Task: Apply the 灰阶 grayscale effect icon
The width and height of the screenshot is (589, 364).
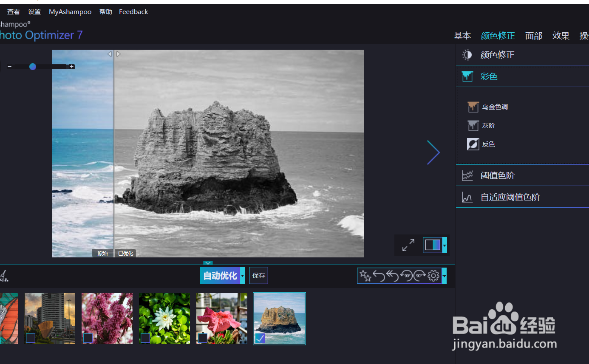Action: coord(473,126)
